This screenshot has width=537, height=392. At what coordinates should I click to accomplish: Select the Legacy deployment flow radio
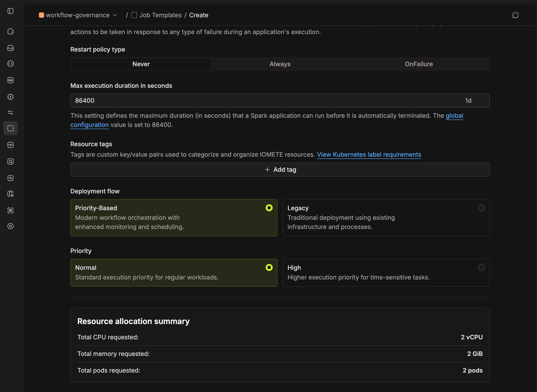click(x=481, y=208)
